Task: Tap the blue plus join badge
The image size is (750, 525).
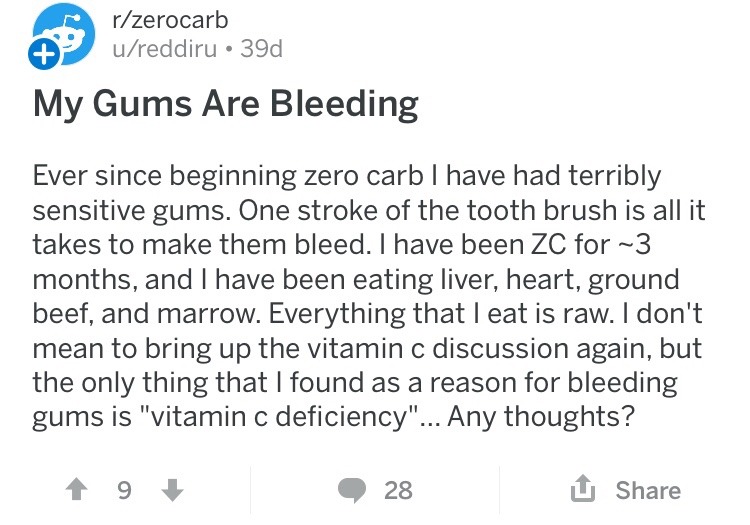Action: (x=42, y=58)
